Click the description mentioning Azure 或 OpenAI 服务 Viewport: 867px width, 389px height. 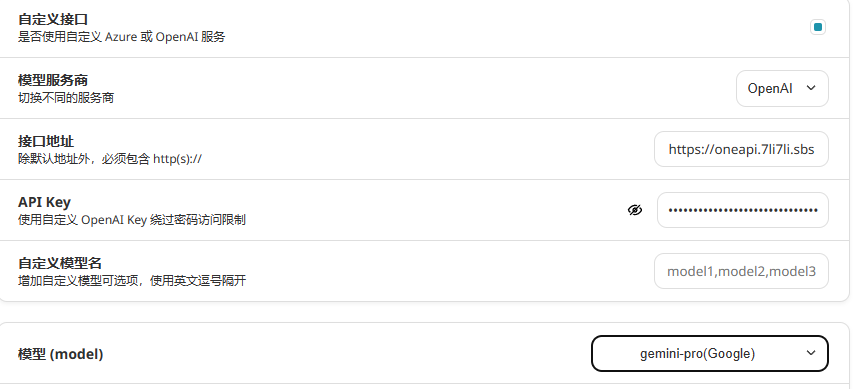coord(122,37)
